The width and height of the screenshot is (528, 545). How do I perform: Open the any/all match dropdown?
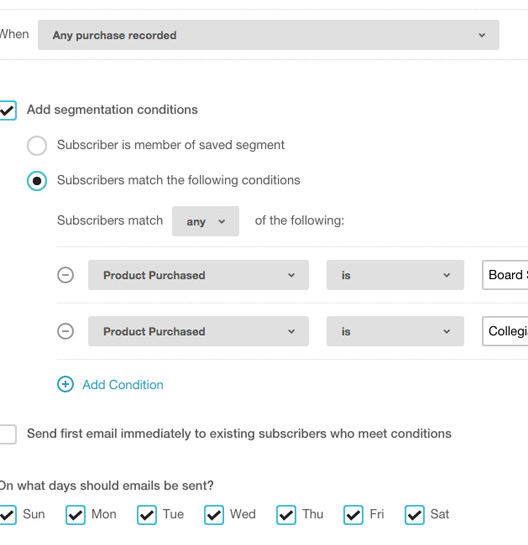tap(205, 221)
